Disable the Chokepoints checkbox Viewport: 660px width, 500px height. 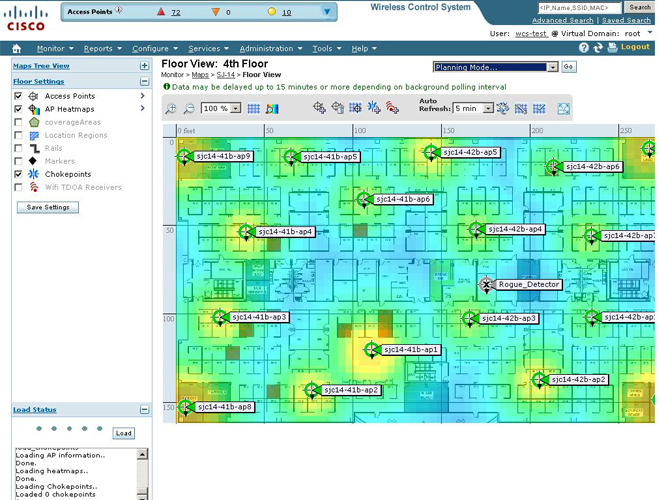coord(18,174)
